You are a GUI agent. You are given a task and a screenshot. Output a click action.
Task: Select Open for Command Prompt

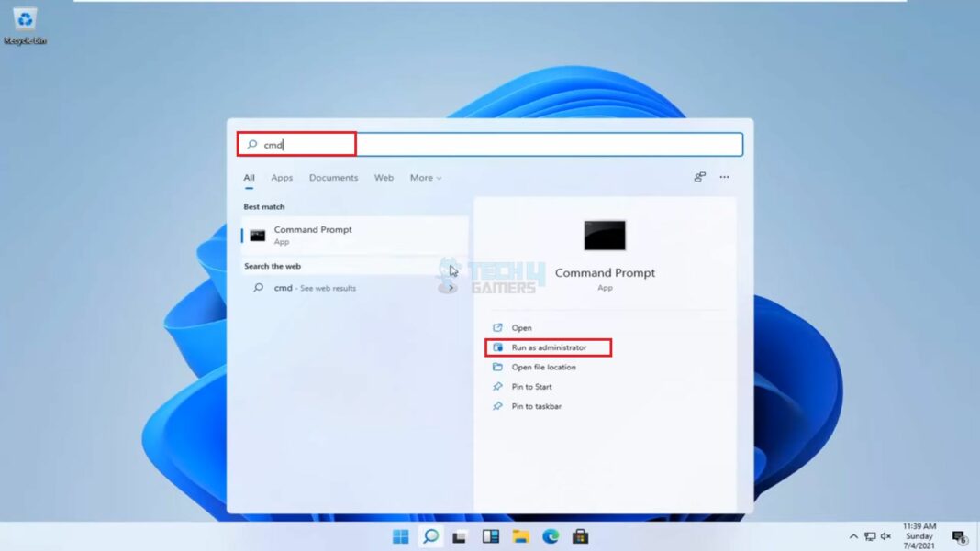[523, 327]
